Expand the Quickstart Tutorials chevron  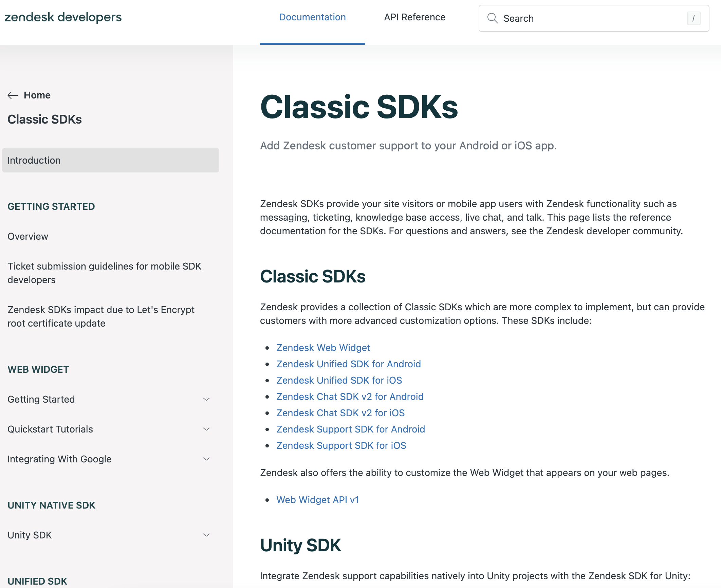(206, 429)
